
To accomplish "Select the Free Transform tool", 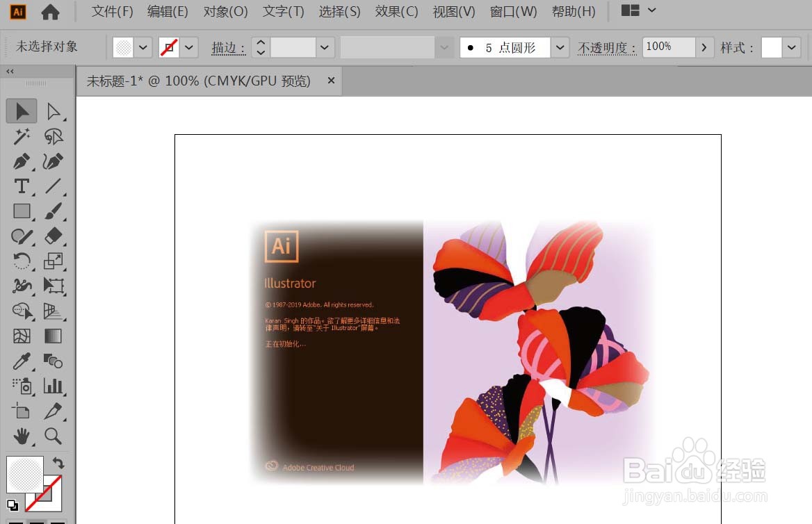I will pyautogui.click(x=53, y=286).
